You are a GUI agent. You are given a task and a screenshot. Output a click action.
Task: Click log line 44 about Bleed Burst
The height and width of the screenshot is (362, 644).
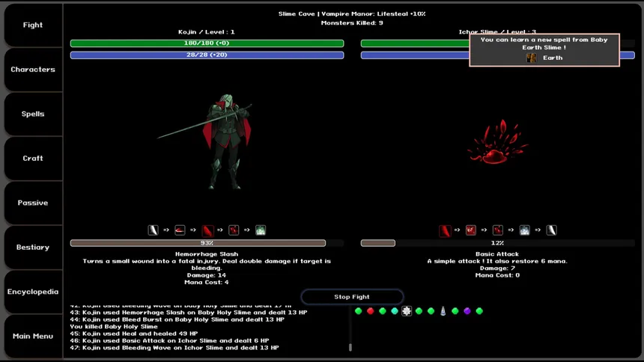(177, 319)
